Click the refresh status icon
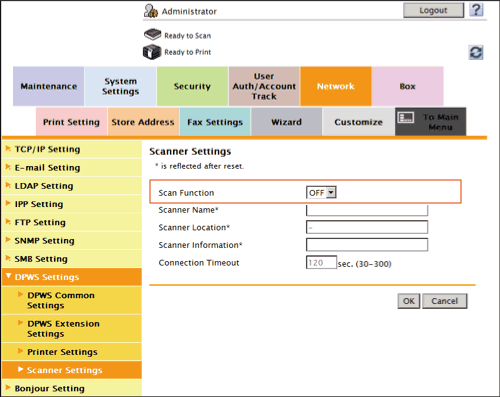 pyautogui.click(x=476, y=52)
